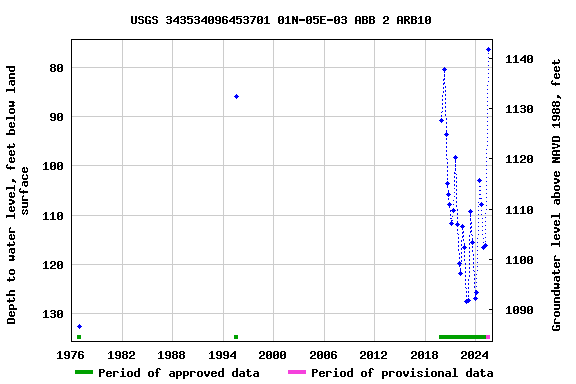Select the isolated 1995 data point near 86 feet
This screenshot has height=384, width=576.
click(x=236, y=97)
